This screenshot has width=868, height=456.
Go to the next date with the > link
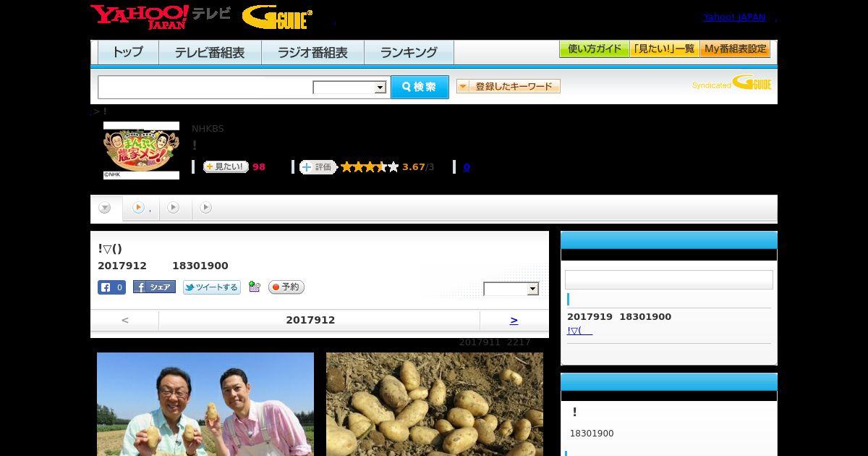[x=514, y=320]
